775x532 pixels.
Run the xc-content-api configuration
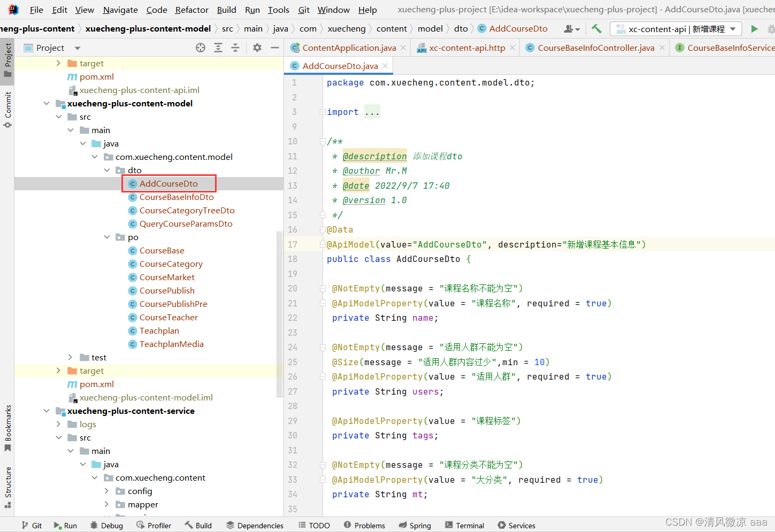tap(754, 29)
